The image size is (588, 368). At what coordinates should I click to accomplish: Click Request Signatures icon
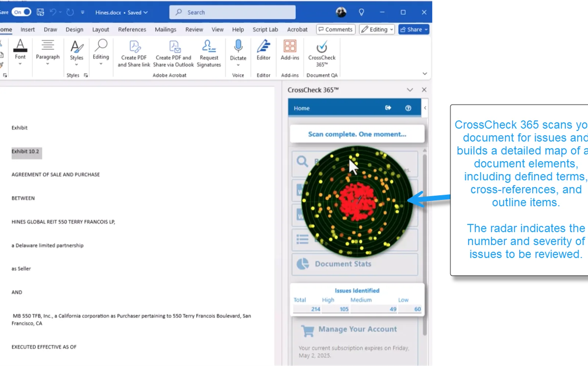tap(209, 46)
